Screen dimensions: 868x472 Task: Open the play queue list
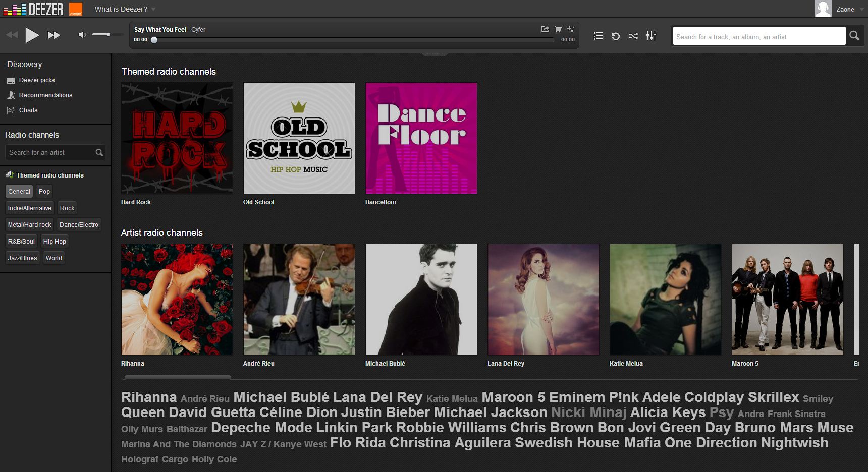[x=598, y=36]
